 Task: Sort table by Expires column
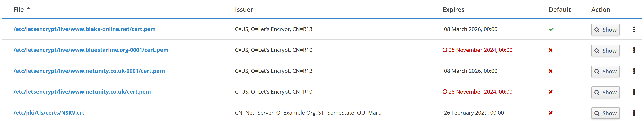coord(453,10)
